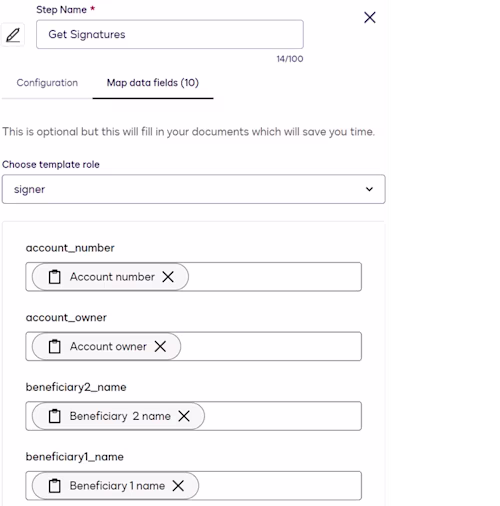Click empty area of beneficiary2_name mapping field
Image resolution: width=500 pixels, height=506 pixels.
click(283, 416)
